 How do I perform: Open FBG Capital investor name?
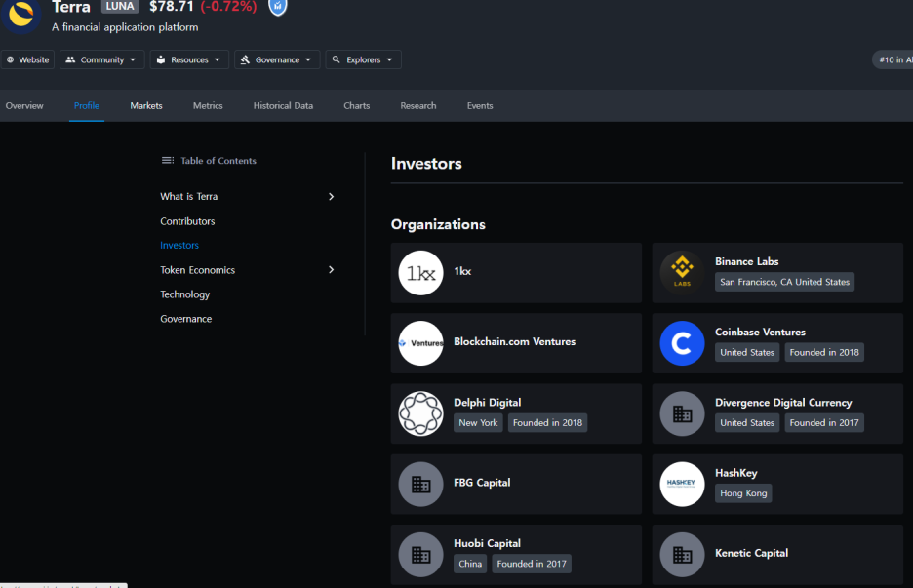click(482, 483)
